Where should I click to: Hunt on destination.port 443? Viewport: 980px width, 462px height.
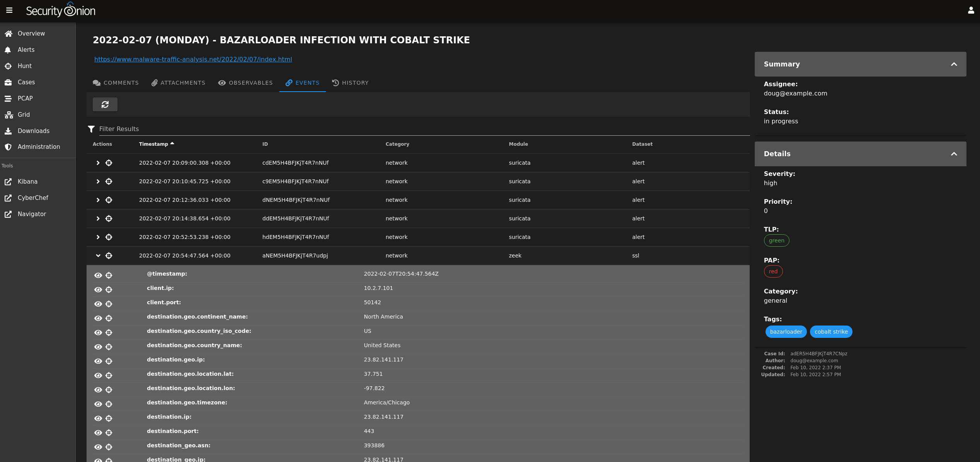pyautogui.click(x=109, y=433)
